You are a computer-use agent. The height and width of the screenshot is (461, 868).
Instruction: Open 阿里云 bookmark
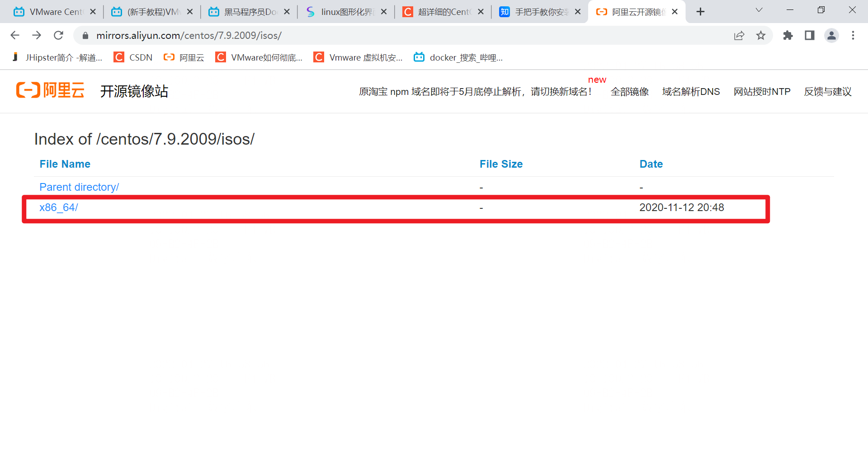pyautogui.click(x=184, y=57)
